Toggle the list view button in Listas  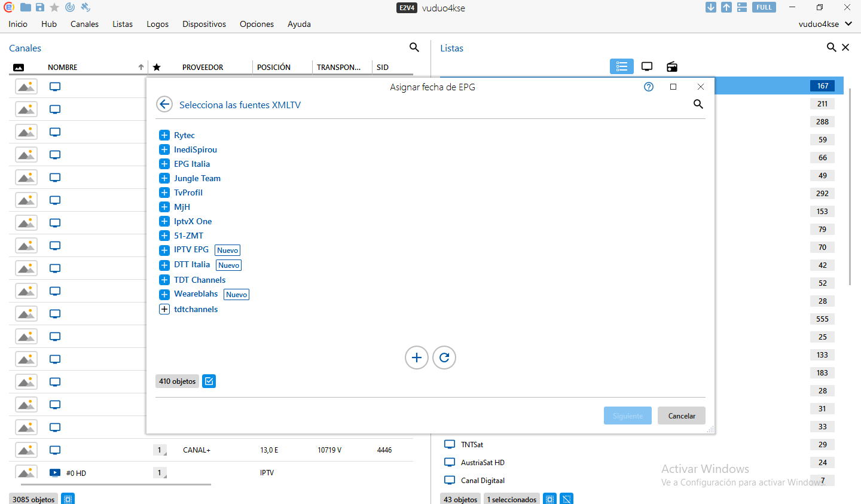(621, 66)
